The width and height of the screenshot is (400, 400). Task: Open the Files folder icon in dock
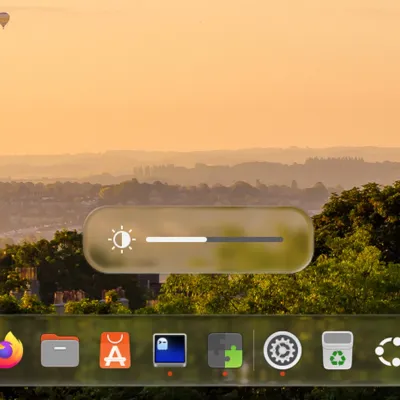(60, 350)
